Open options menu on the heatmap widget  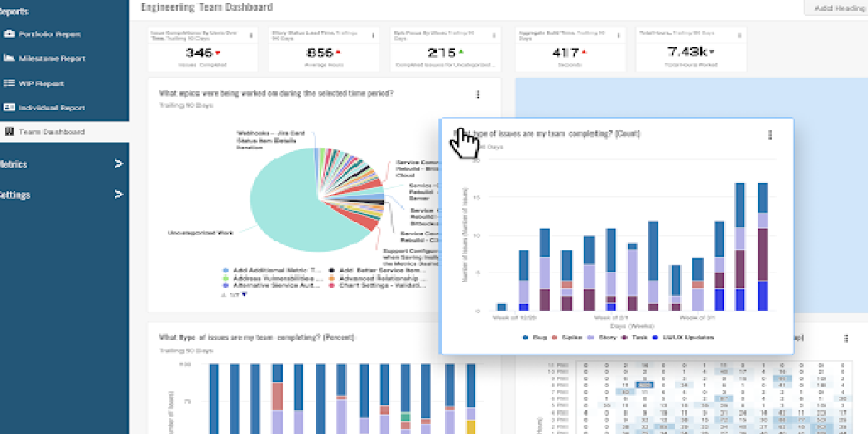[846, 338]
